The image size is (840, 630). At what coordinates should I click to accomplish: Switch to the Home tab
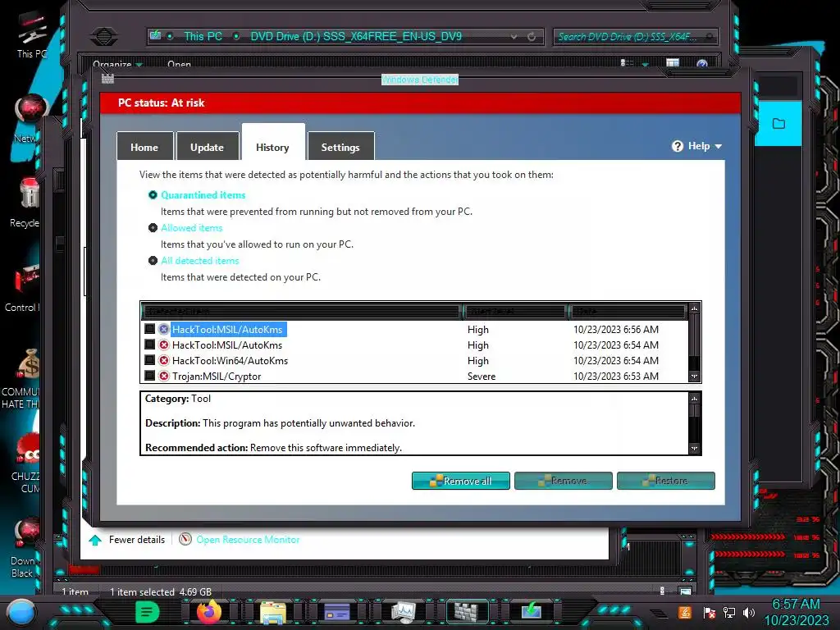[144, 147]
